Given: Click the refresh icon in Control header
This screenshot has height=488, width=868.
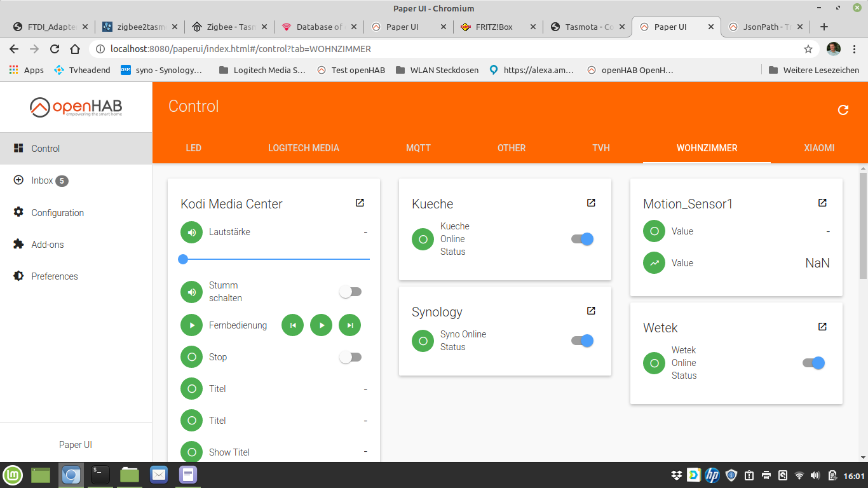Looking at the screenshot, I should pyautogui.click(x=843, y=110).
